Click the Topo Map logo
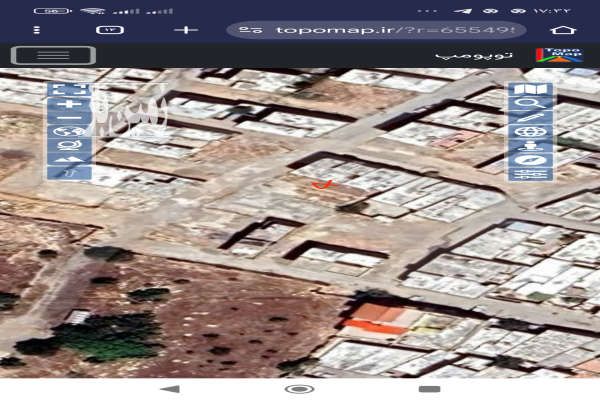 coord(559,55)
